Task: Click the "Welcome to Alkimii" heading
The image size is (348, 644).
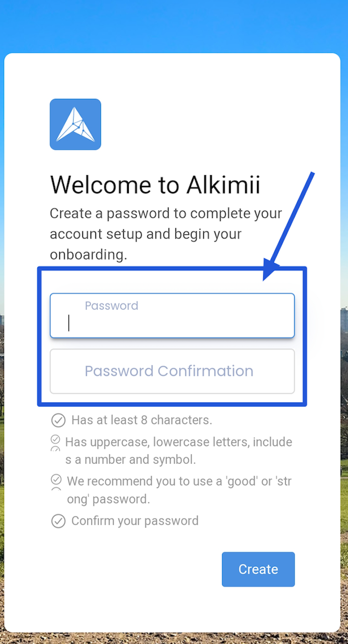Action: pyautogui.click(x=155, y=184)
